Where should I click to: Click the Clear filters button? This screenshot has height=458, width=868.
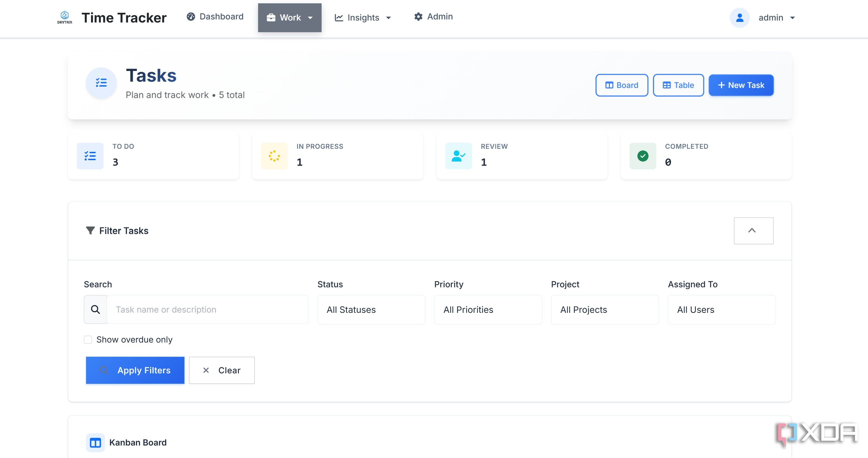point(222,370)
